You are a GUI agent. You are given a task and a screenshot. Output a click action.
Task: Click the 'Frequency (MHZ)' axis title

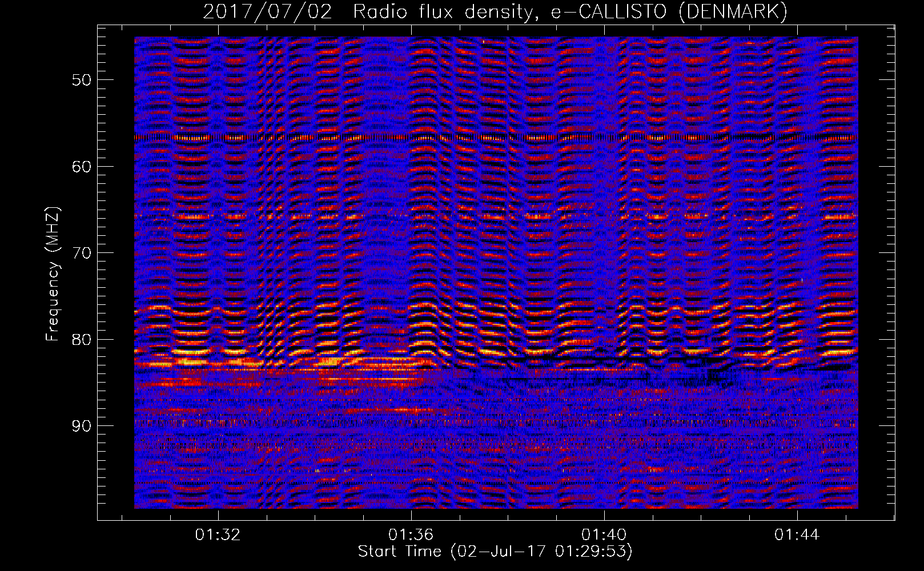coord(53,274)
